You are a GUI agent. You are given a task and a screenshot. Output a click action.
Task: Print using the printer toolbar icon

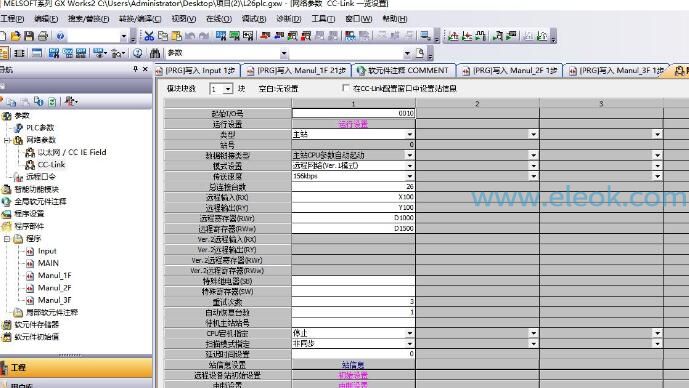point(43,36)
